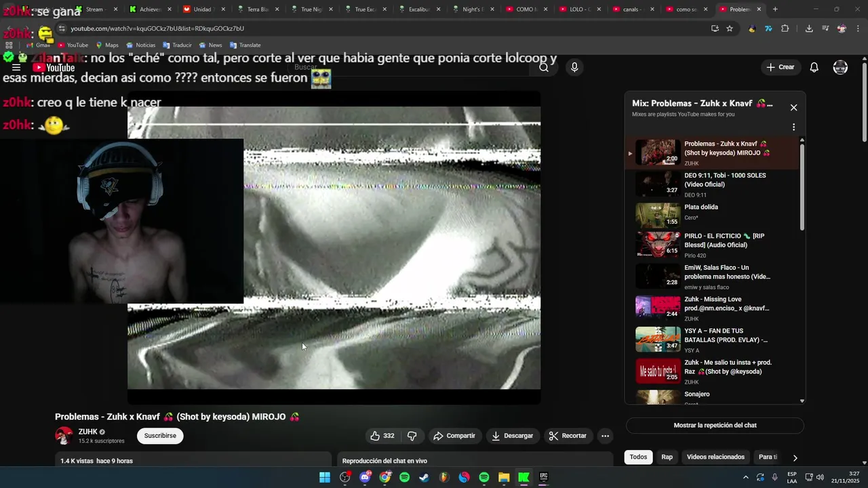Open the YouTube notifications bell
868x488 pixels.
(814, 67)
